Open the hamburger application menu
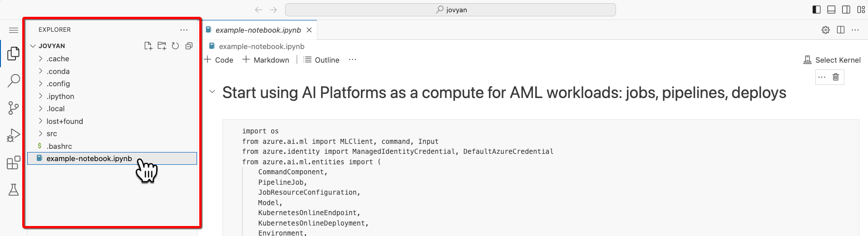The width and height of the screenshot is (868, 236). click(x=14, y=30)
